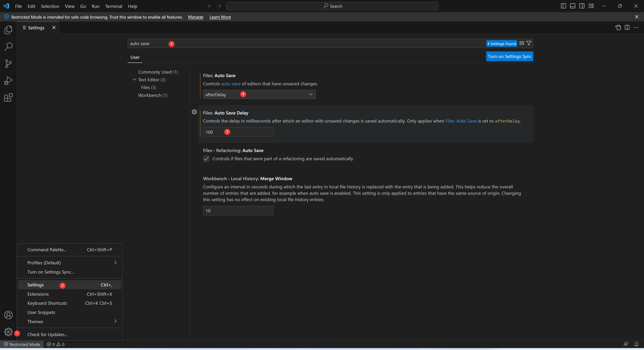Click the Open Settings (JSON) icon

tap(618, 27)
